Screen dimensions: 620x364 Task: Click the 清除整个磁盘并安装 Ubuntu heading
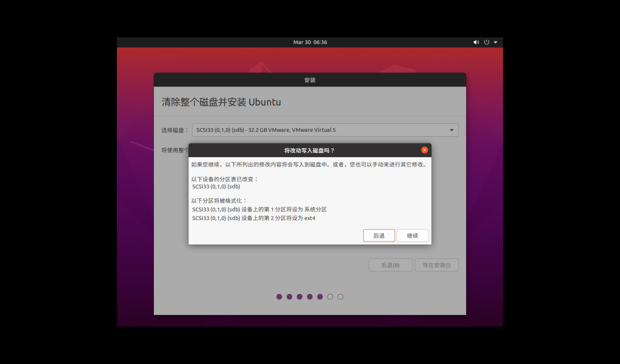coord(221,102)
